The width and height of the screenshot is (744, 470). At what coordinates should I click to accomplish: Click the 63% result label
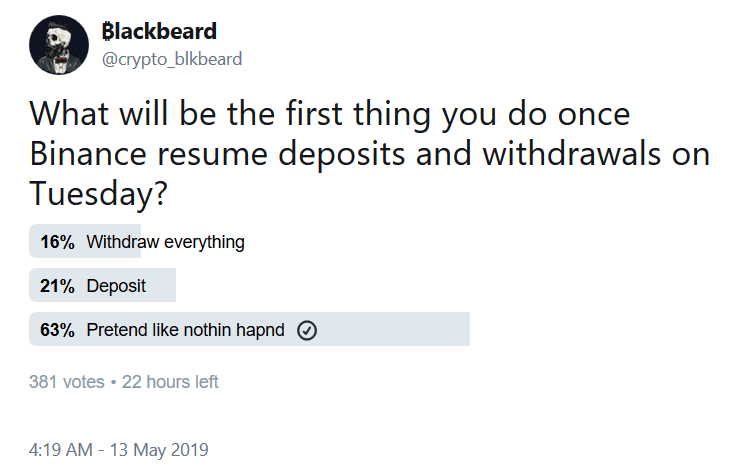(57, 330)
